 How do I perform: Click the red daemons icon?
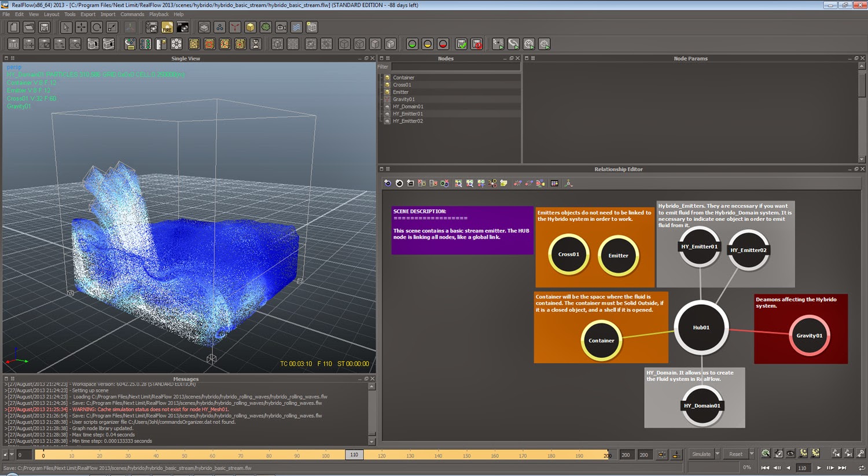[235, 27]
